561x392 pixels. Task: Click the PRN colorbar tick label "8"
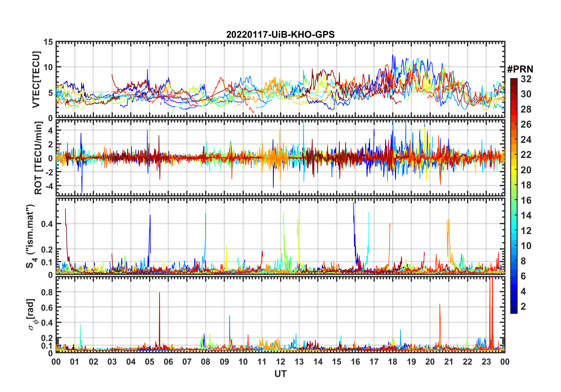(523, 261)
